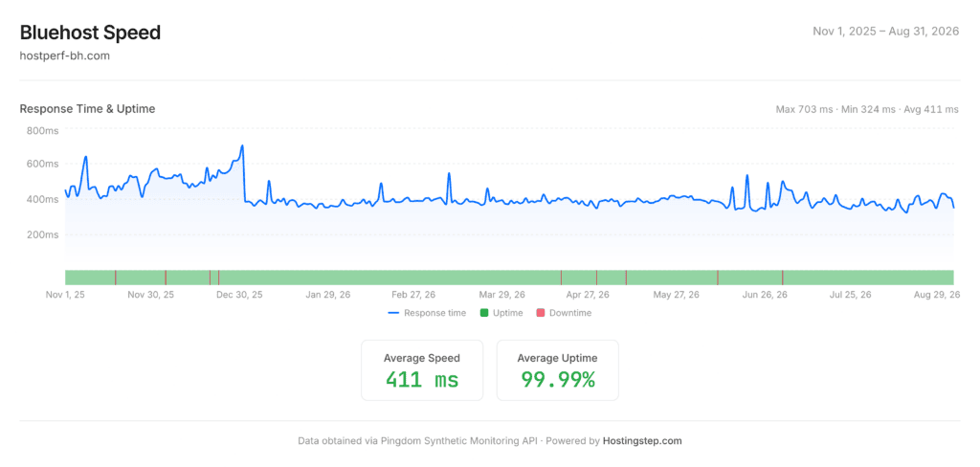Click the Max 703 ms · Min 324 ms · Avg 411 ms summary

click(867, 109)
